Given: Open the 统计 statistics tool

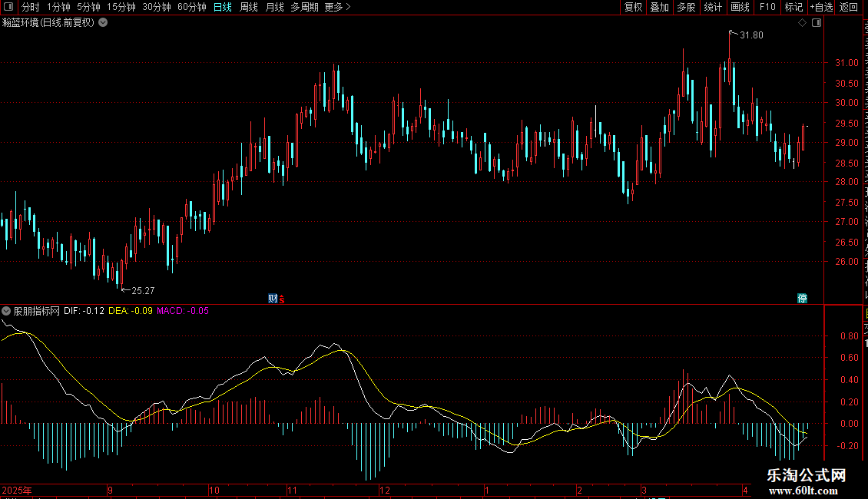Looking at the screenshot, I should click(712, 7).
